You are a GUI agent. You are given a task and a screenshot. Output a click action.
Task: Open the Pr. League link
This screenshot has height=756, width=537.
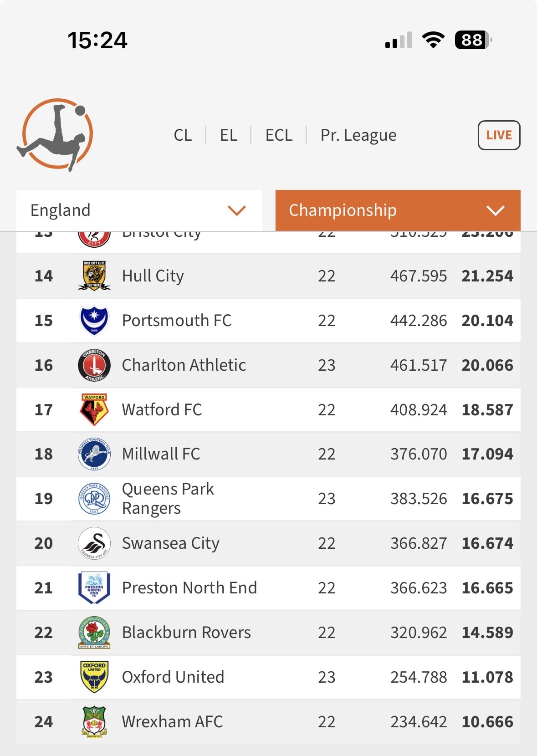[358, 135]
